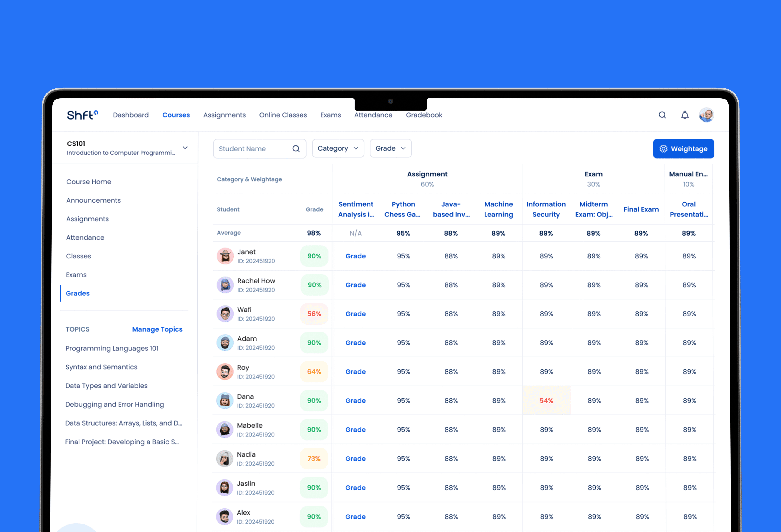Click Nadia's 73% grade badge
The height and width of the screenshot is (532, 781).
tap(314, 458)
